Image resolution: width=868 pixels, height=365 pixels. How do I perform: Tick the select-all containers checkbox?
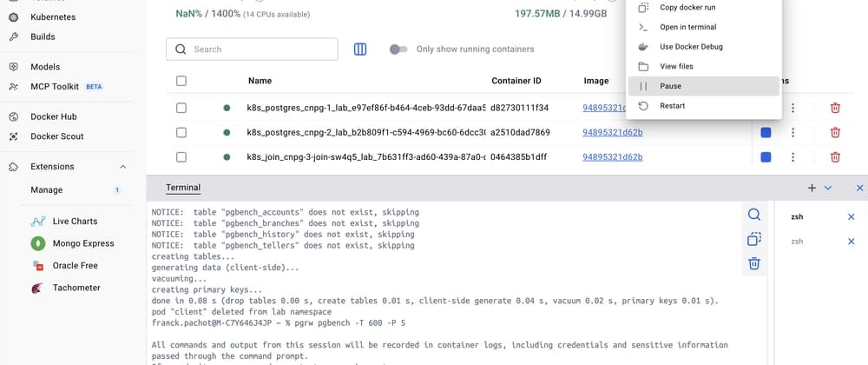181,81
